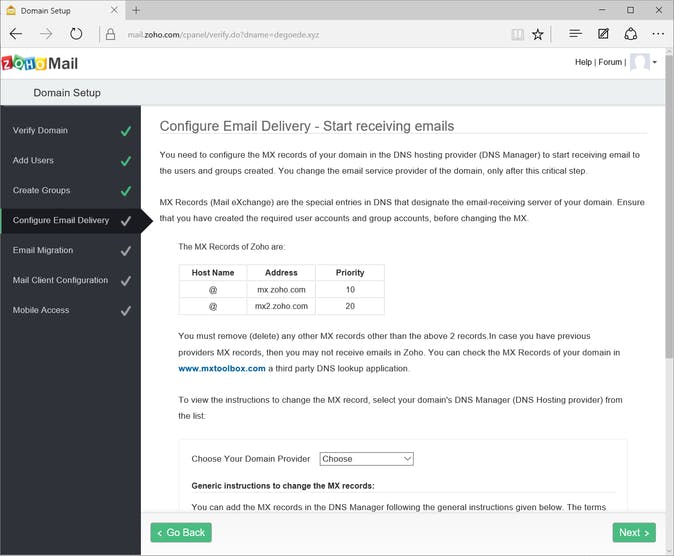Select the Mobile Access step
This screenshot has height=556, width=674.
[x=41, y=310]
